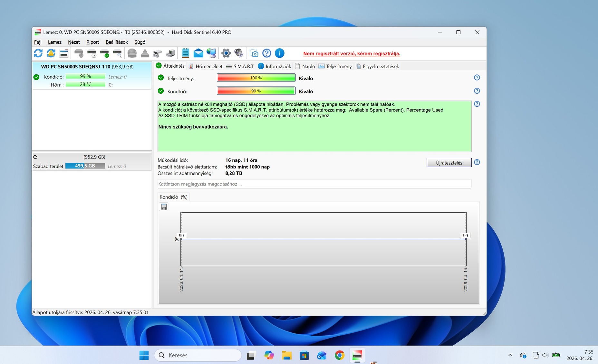
Task: Click the disk icon with clock
Action: (92, 53)
